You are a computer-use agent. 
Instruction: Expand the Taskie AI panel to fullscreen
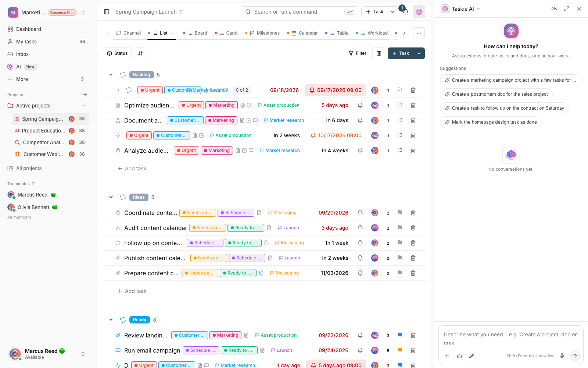pos(567,9)
